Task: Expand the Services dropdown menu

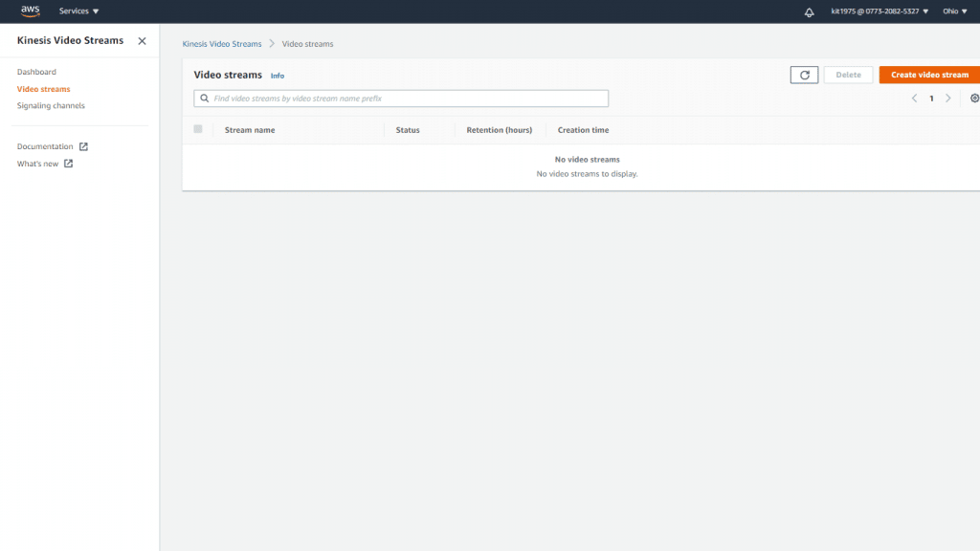Action: tap(78, 11)
